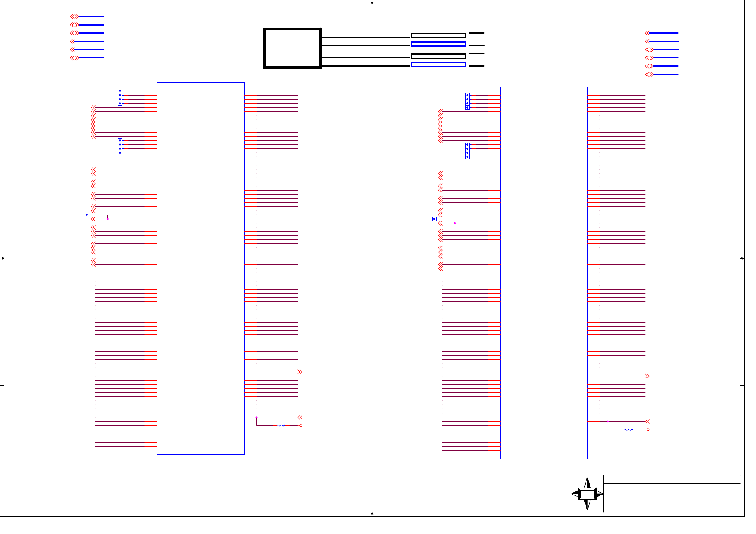Click the resistor symbol below the left component
Viewport: 756px width, 534px height.
point(281,425)
